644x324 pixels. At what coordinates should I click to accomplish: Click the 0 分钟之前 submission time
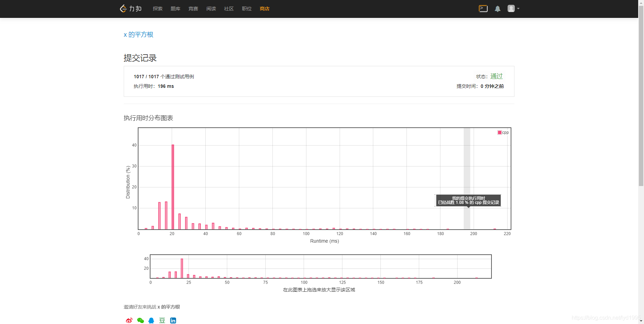click(492, 86)
